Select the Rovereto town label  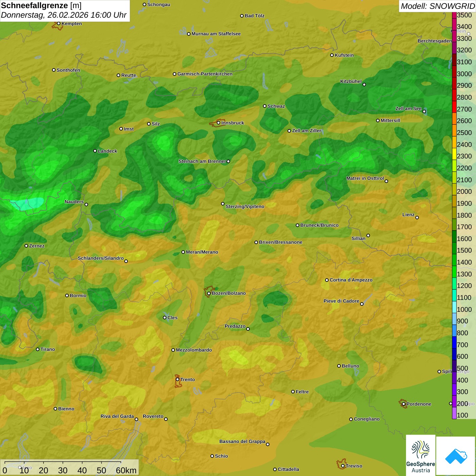[x=153, y=416]
